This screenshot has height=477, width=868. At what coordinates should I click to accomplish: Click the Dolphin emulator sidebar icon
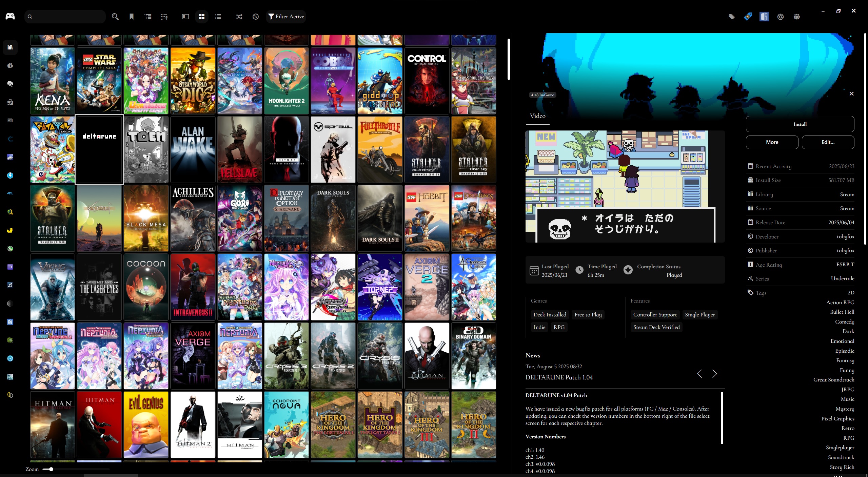tap(10, 193)
